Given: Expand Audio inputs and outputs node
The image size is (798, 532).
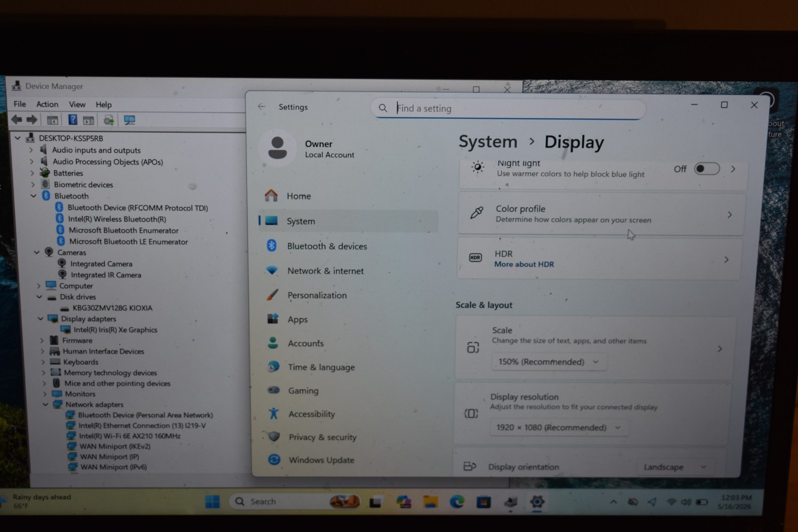Looking at the screenshot, I should [x=31, y=150].
